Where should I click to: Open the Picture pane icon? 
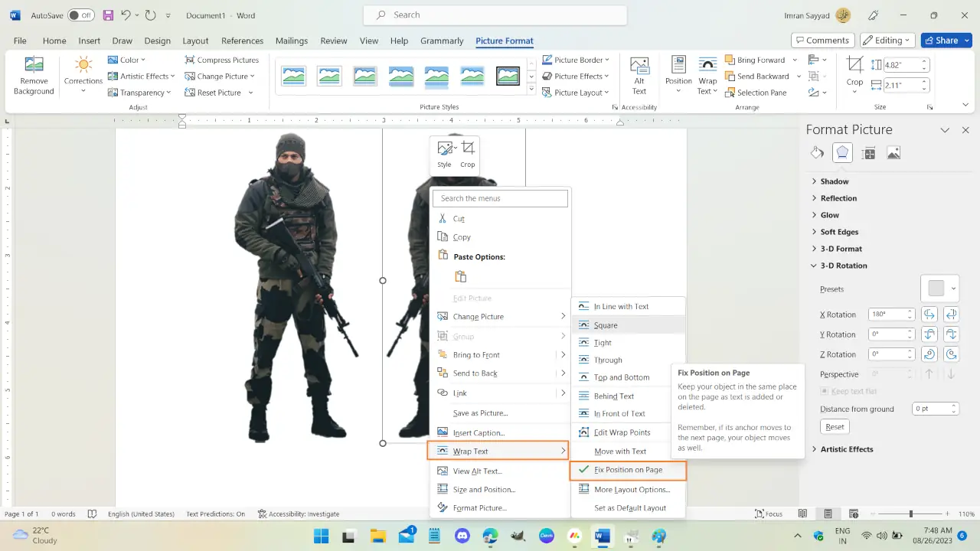[893, 153]
